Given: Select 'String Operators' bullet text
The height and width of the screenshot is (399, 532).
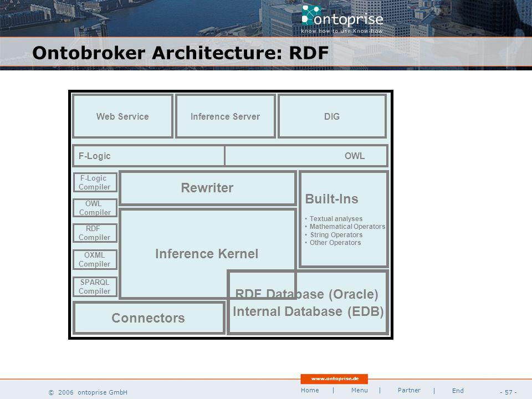Looking at the screenshot, I should pyautogui.click(x=336, y=235).
